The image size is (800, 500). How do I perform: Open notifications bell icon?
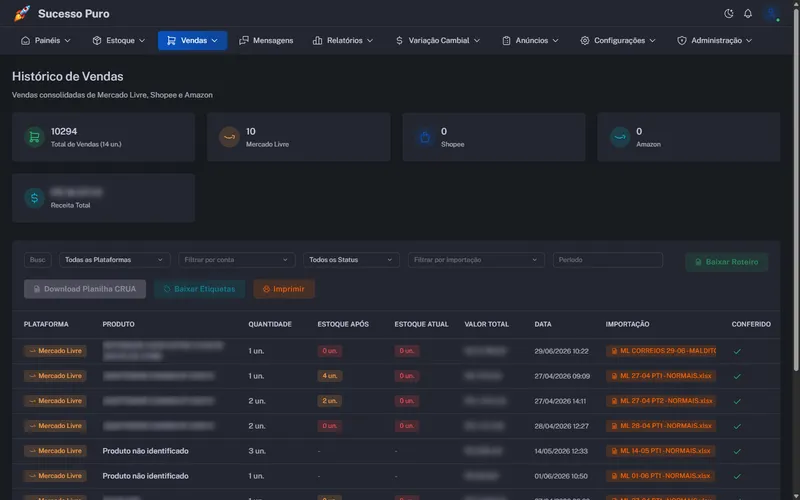pos(747,14)
